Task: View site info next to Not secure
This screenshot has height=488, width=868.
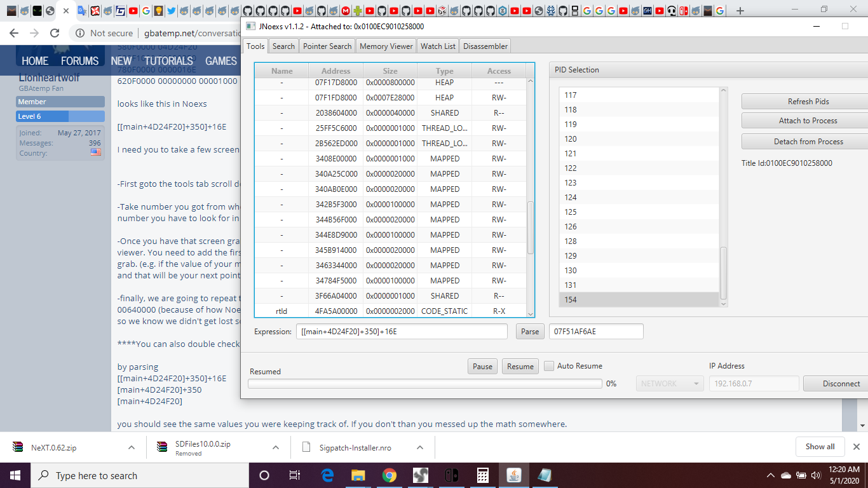Action: pos(80,33)
